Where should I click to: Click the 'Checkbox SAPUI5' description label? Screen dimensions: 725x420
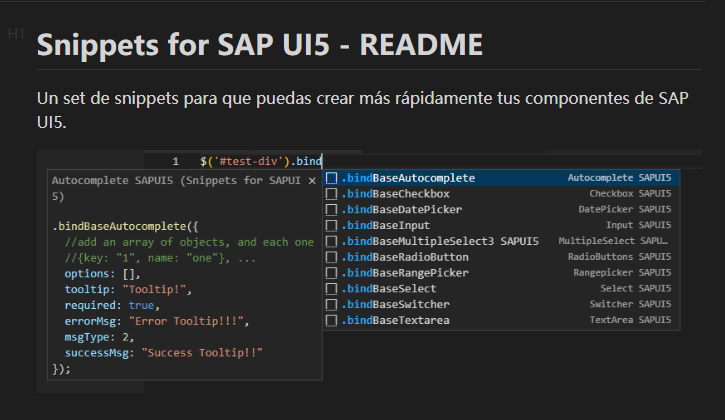pyautogui.click(x=630, y=194)
